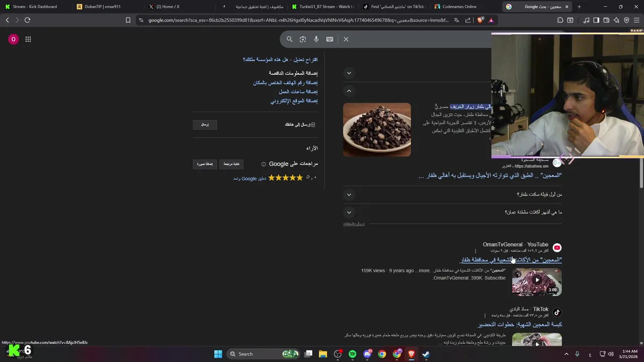Open the on-screen keyboard input icon

point(330,39)
